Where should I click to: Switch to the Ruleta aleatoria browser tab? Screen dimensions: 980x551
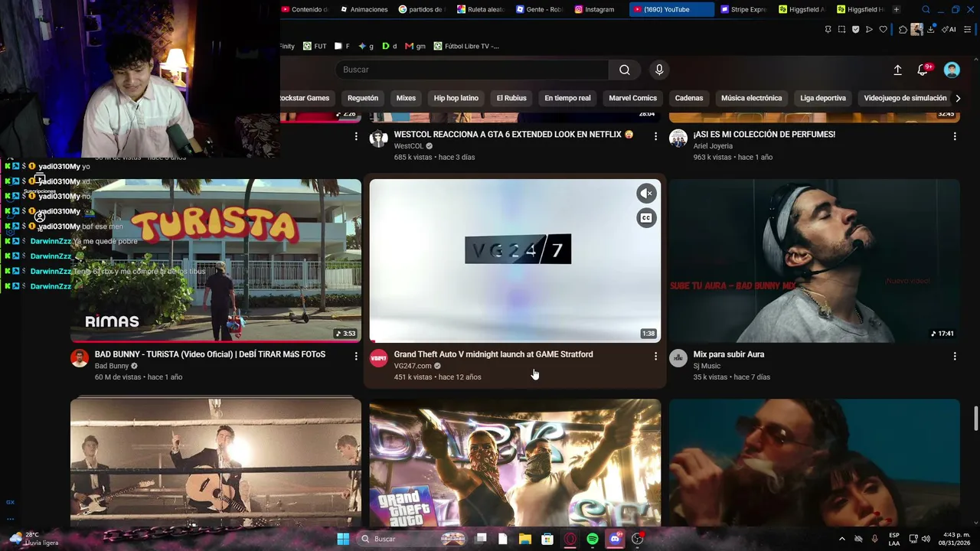(x=482, y=9)
